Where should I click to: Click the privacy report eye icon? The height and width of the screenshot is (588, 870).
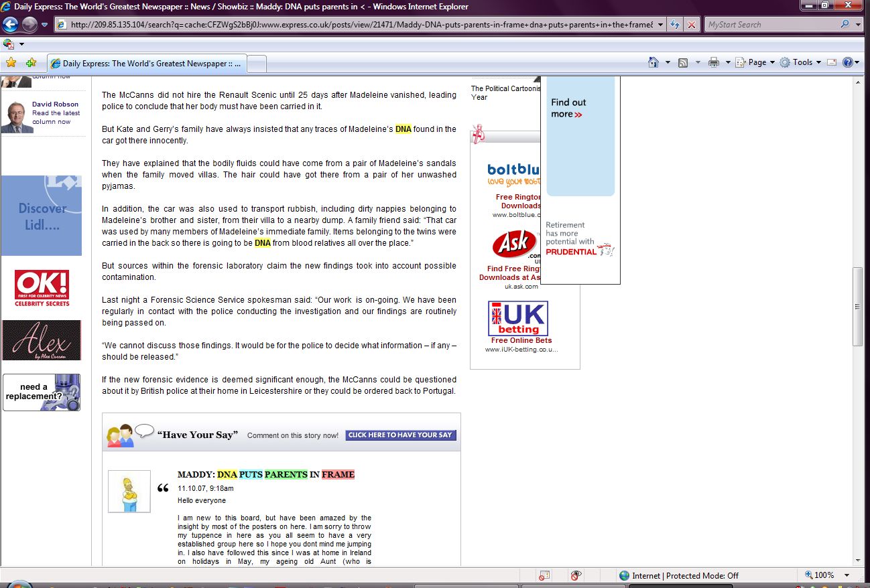(575, 575)
